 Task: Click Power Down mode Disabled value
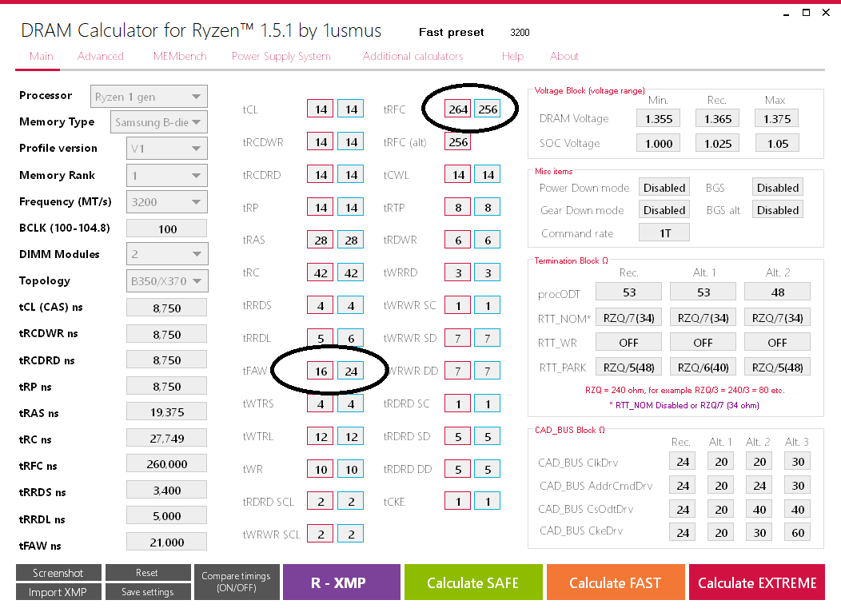click(x=664, y=188)
